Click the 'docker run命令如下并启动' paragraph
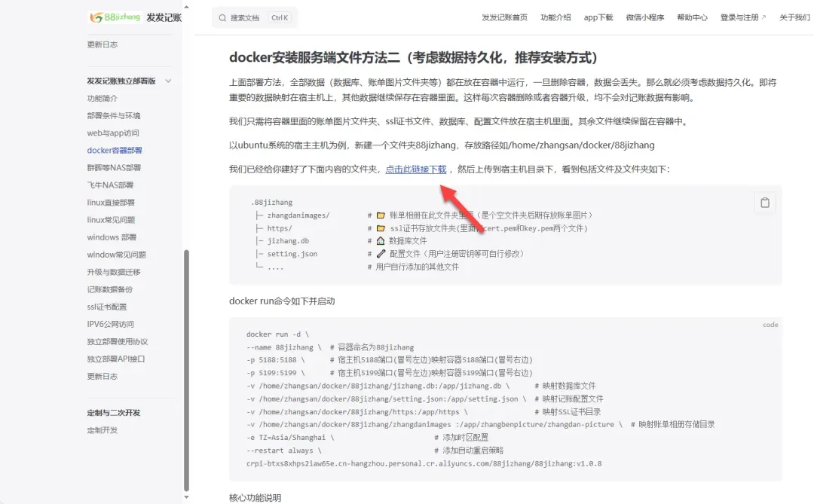 pyautogui.click(x=282, y=301)
